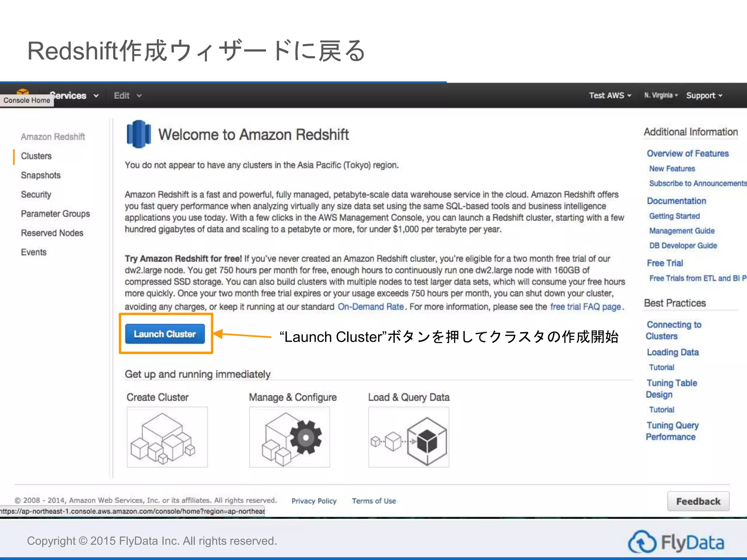The height and width of the screenshot is (560, 747).
Task: Select Security in the sidebar
Action: [x=36, y=195]
